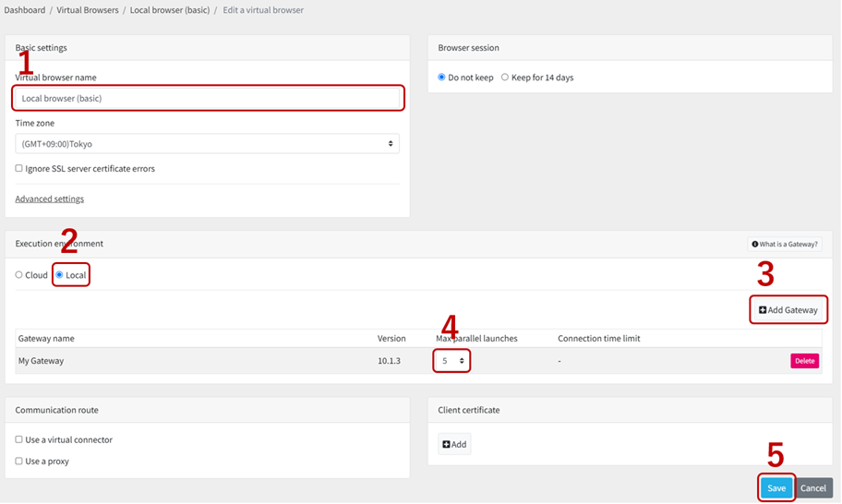842x504 pixels.
Task: Click the Version column header
Action: (x=391, y=338)
